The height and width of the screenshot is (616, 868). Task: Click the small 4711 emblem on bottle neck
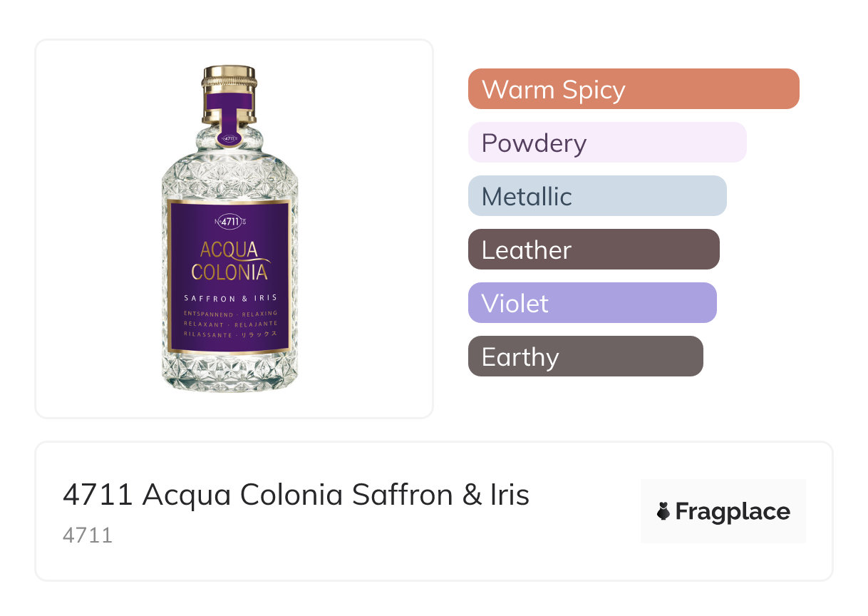229,138
